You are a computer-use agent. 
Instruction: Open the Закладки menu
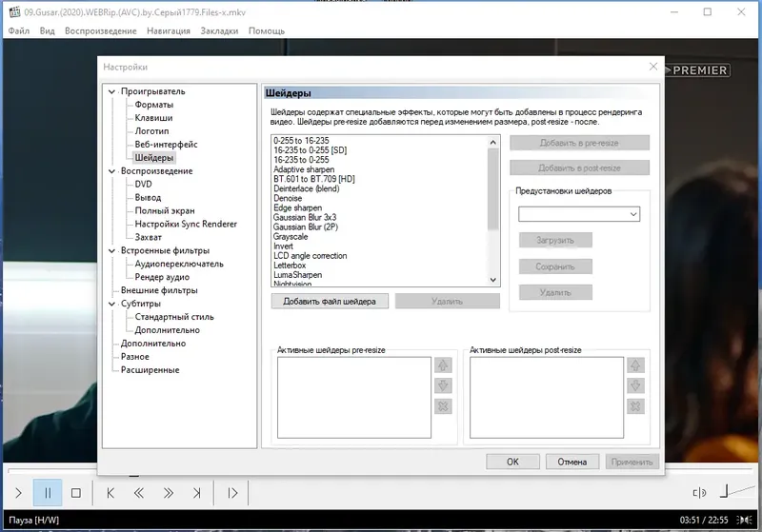point(219,31)
